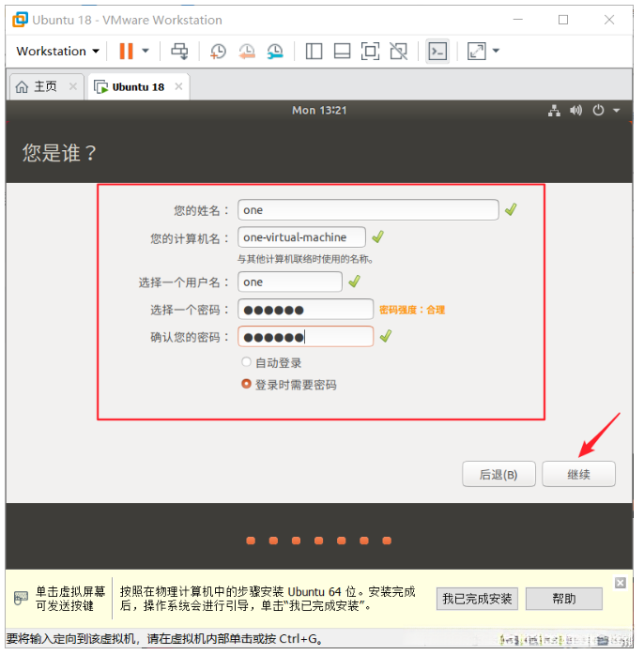Click the 后退(B) back button
Screen dimensions: 644x655
498,474
